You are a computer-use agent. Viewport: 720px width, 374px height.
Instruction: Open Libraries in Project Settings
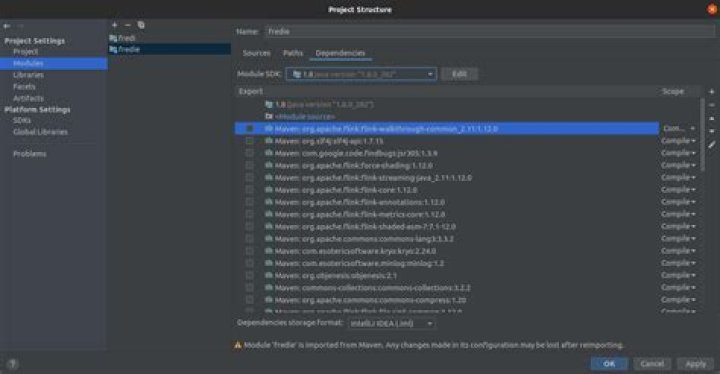28,75
